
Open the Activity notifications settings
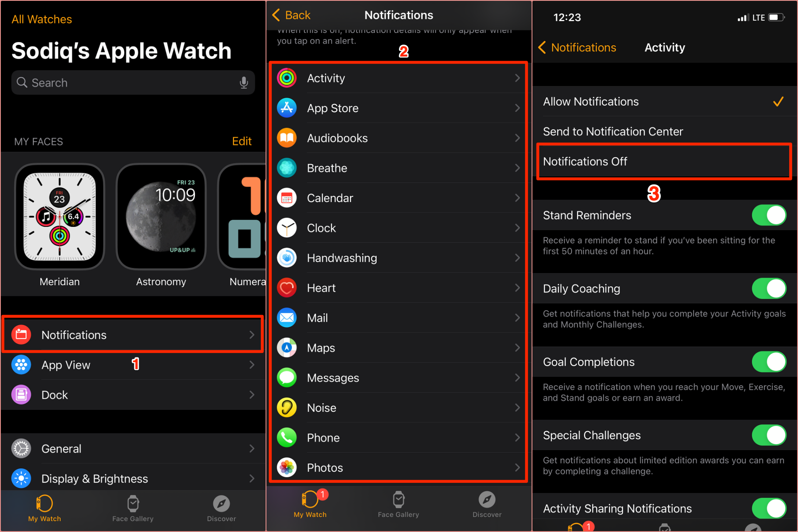399,79
